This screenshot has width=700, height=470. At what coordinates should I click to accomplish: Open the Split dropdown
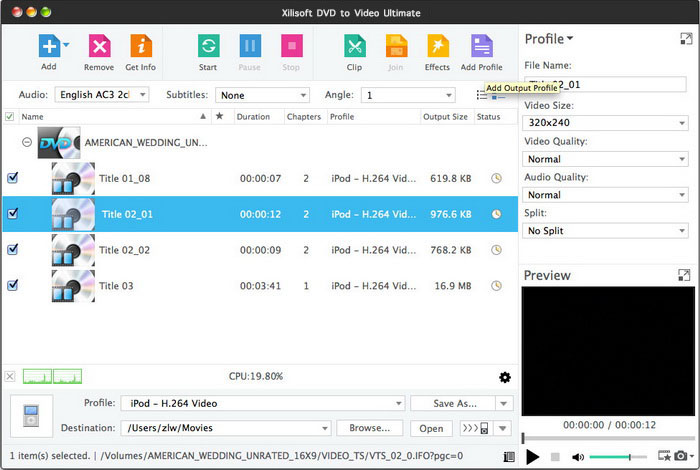coord(605,231)
